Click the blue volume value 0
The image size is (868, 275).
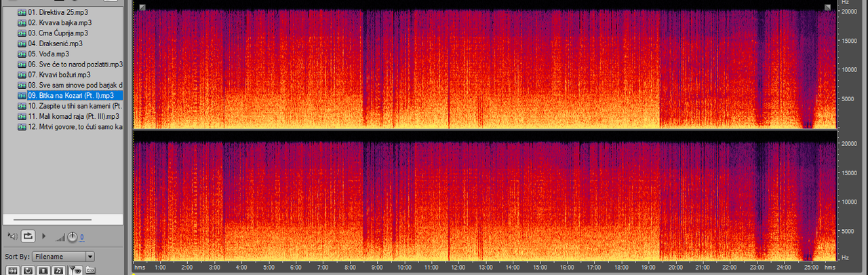82,237
